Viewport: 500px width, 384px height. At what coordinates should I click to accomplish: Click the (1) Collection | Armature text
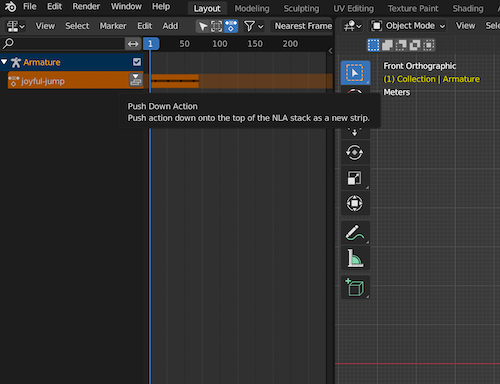pos(432,79)
